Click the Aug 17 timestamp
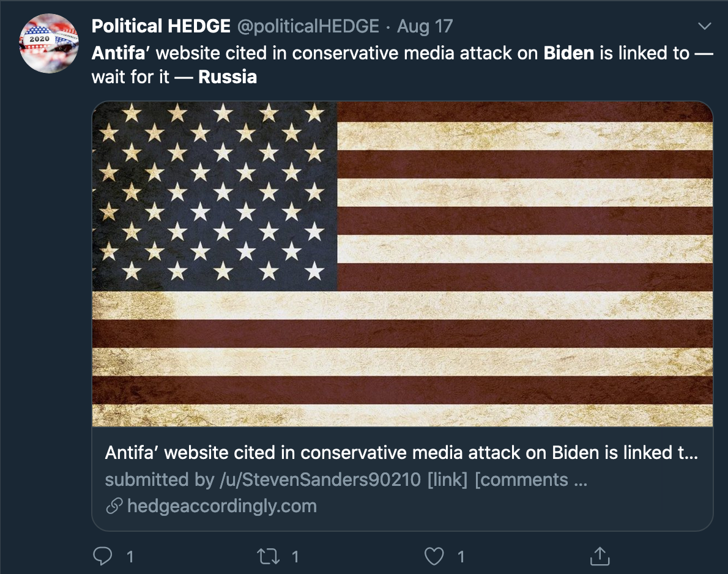The width and height of the screenshot is (728, 574). click(x=425, y=26)
